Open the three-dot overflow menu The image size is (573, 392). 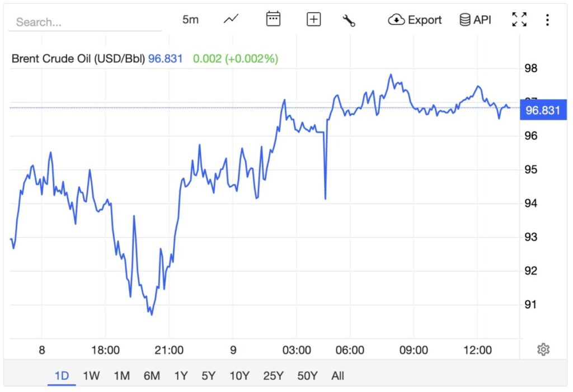pos(547,19)
